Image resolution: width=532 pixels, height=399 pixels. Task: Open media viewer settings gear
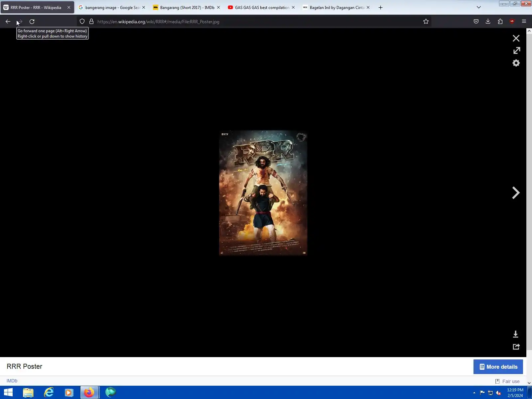516,63
